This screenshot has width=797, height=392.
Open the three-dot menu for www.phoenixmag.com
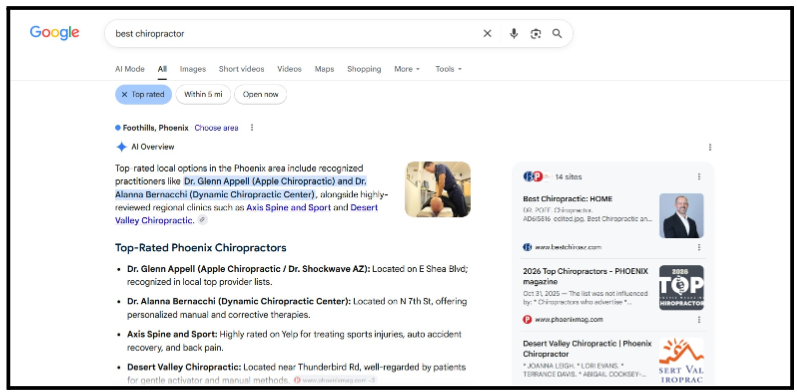pyautogui.click(x=699, y=320)
